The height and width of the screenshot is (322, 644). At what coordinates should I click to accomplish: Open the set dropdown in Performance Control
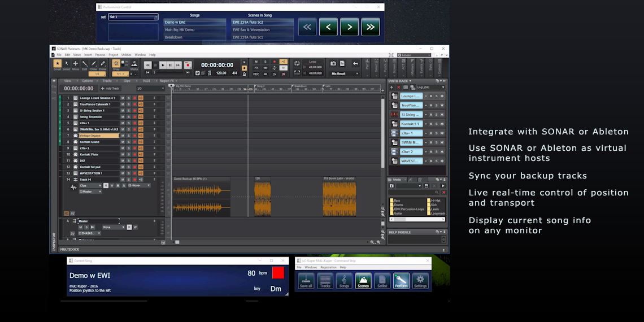(x=133, y=17)
